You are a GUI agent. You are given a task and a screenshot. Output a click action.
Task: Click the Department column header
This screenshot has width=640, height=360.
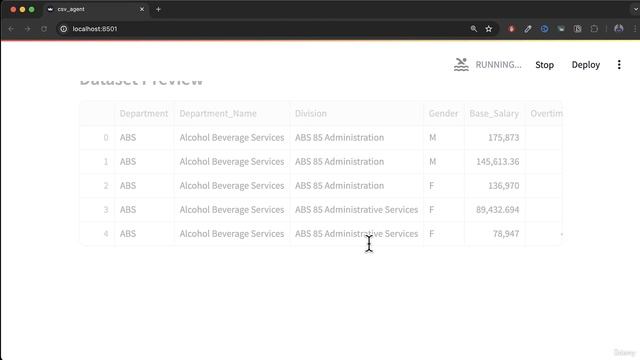pos(144,113)
